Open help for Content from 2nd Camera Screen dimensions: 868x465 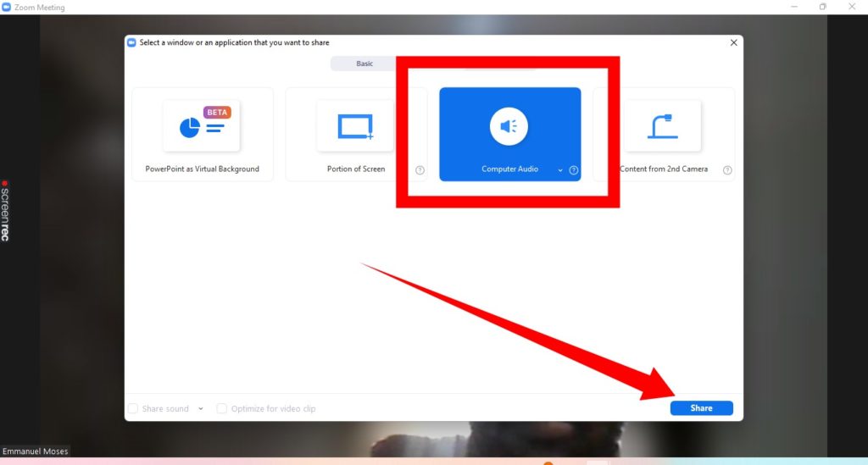pos(727,170)
